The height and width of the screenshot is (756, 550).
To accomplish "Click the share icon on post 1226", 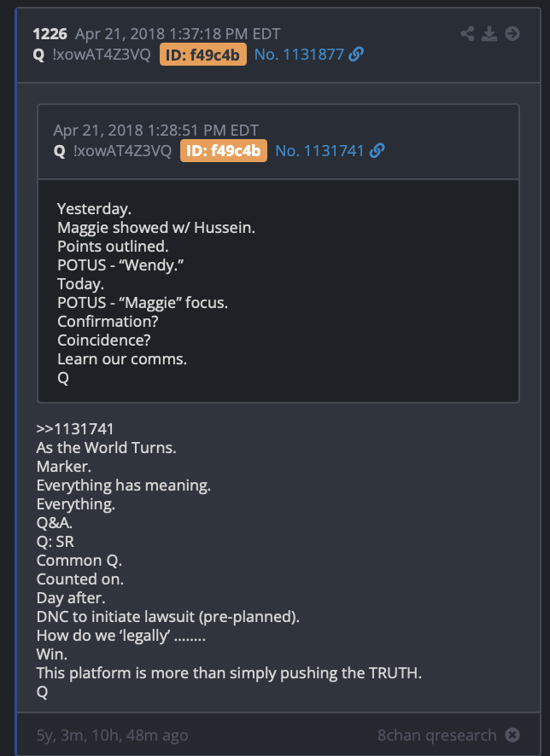I will 467,34.
